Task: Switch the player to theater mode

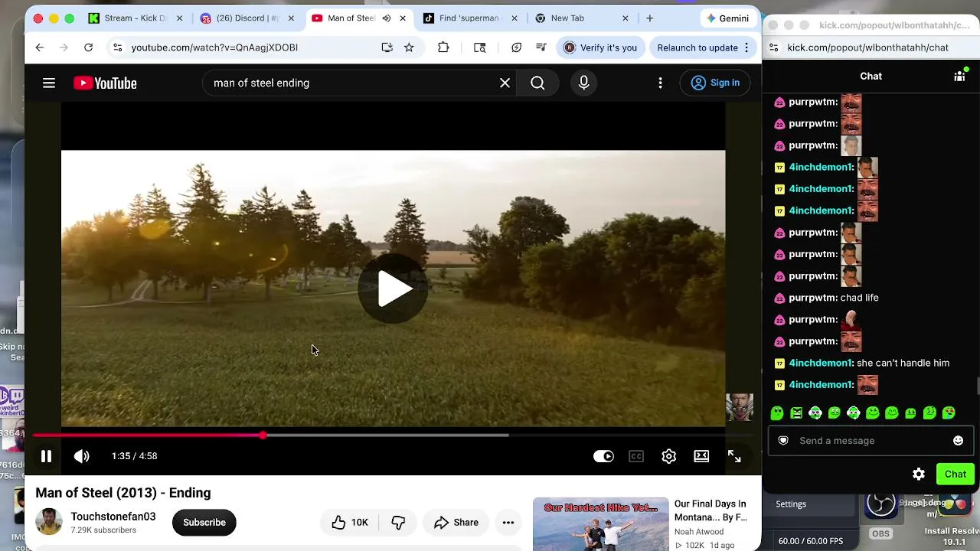Action: pos(701,456)
